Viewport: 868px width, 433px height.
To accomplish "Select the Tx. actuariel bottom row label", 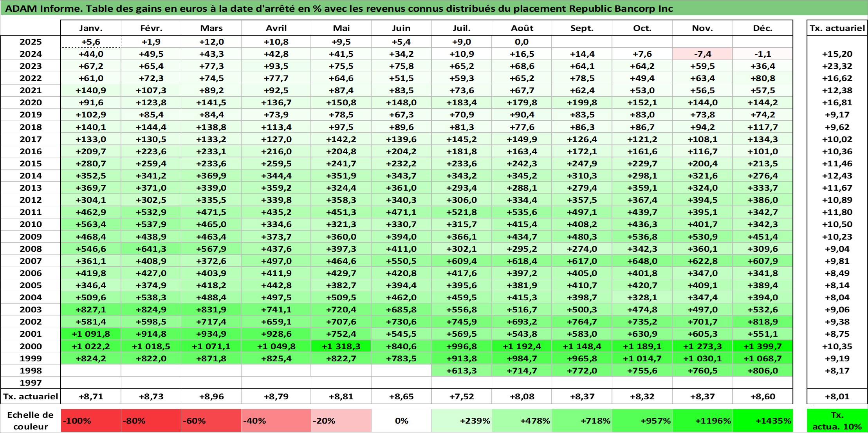I will (x=31, y=397).
